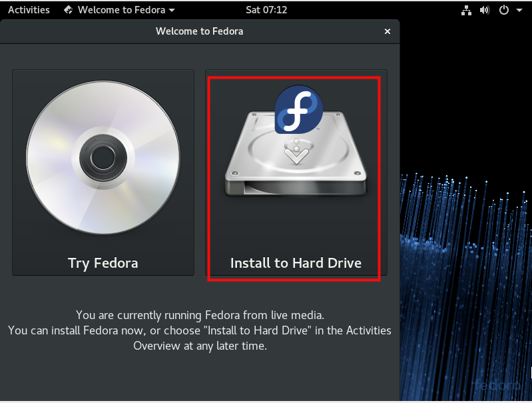
Task: Close the Welcome to Fedora dialog
Action: point(387,31)
